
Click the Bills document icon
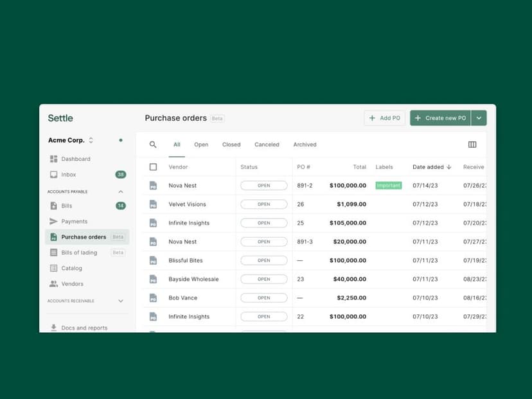pos(54,206)
